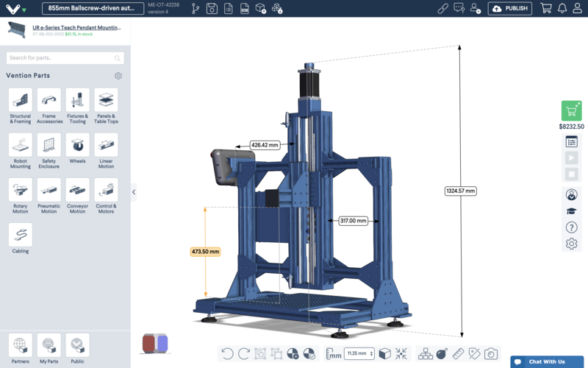The height and width of the screenshot is (368, 588).
Task: Redo the last action
Action: coord(244,354)
